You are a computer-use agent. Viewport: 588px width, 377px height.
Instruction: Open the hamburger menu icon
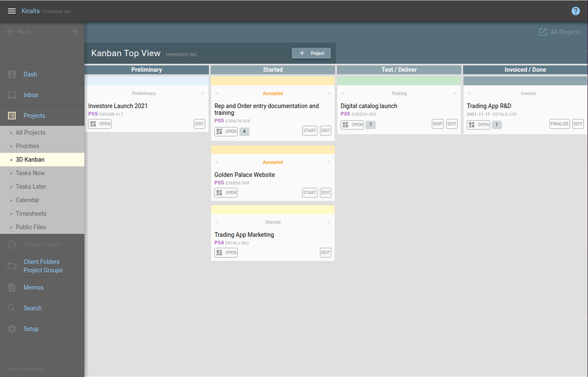point(12,11)
